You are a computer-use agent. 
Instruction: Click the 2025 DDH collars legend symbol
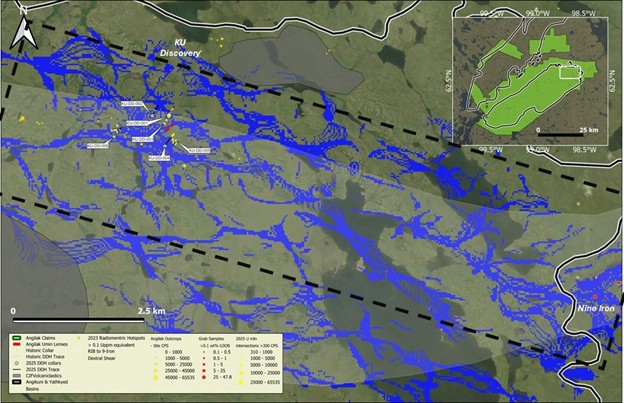[15, 361]
